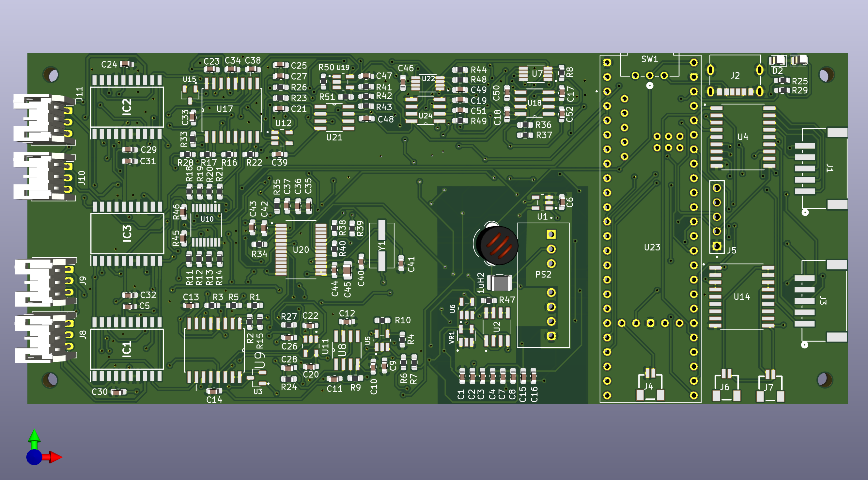The height and width of the screenshot is (480, 868).
Task: Click the U4 chip label
Action: (x=743, y=137)
